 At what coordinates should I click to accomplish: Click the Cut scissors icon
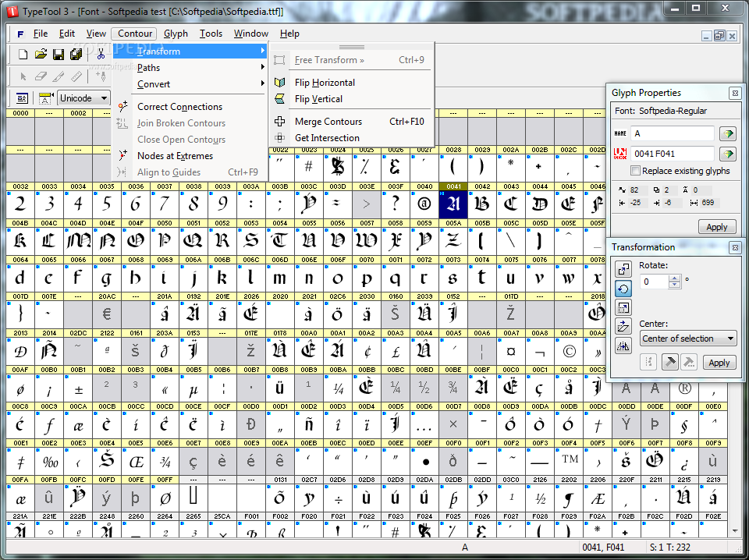[x=101, y=55]
